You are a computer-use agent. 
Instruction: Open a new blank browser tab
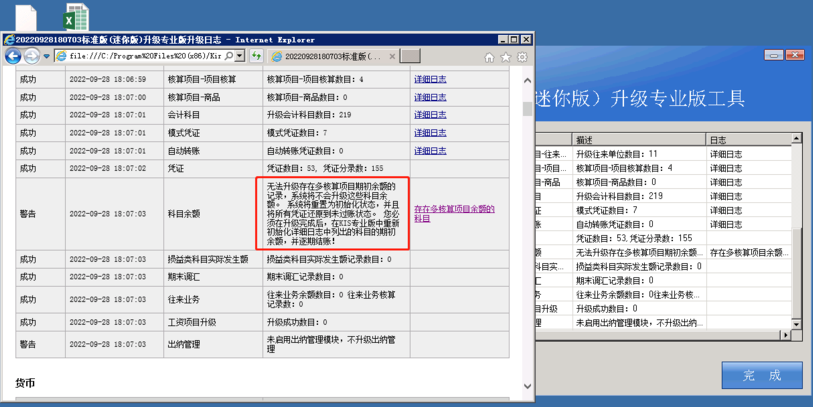[410, 57]
